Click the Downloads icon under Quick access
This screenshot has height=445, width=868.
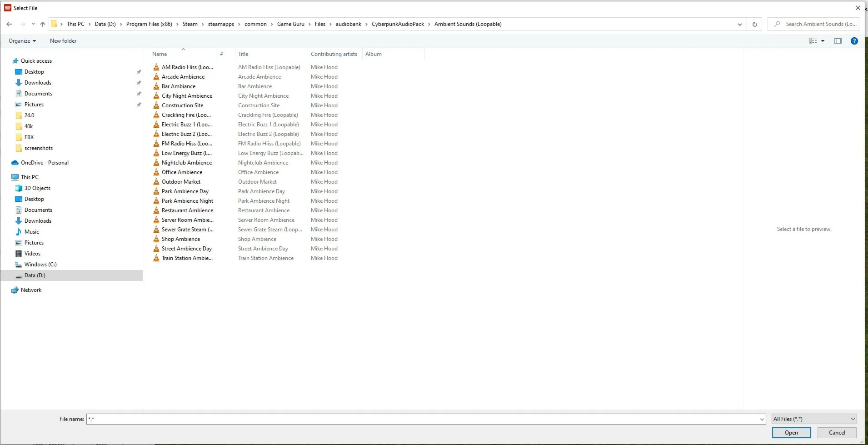point(19,83)
